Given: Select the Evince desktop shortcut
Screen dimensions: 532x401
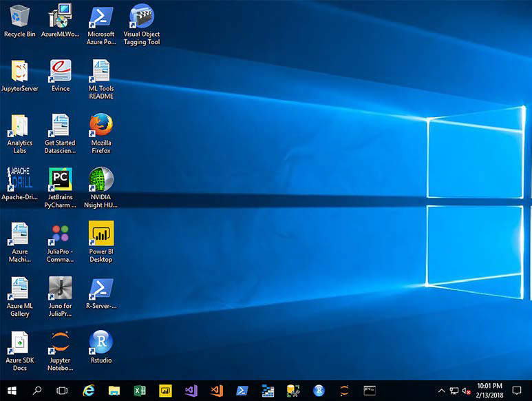Looking at the screenshot, I should point(61,71).
